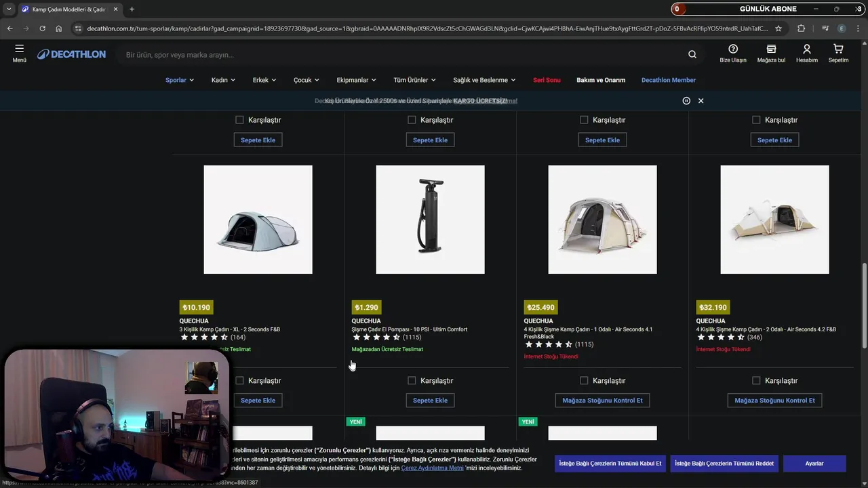This screenshot has height=488, width=868.
Task: Go to browser home page
Action: click(59, 28)
